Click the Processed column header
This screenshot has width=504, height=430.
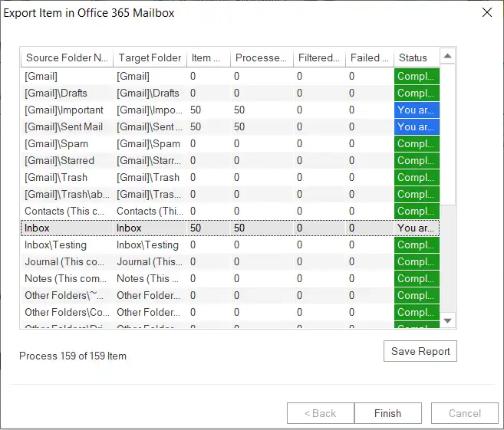pyautogui.click(x=262, y=57)
